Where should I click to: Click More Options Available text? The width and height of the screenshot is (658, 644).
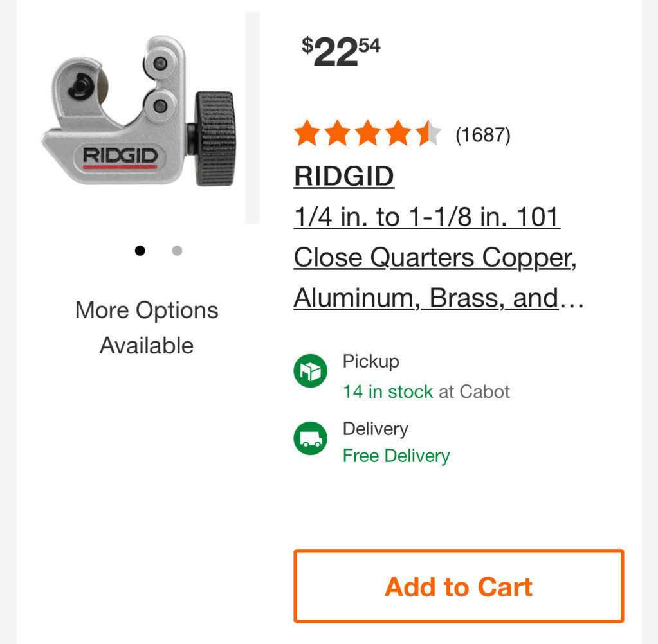point(147,328)
